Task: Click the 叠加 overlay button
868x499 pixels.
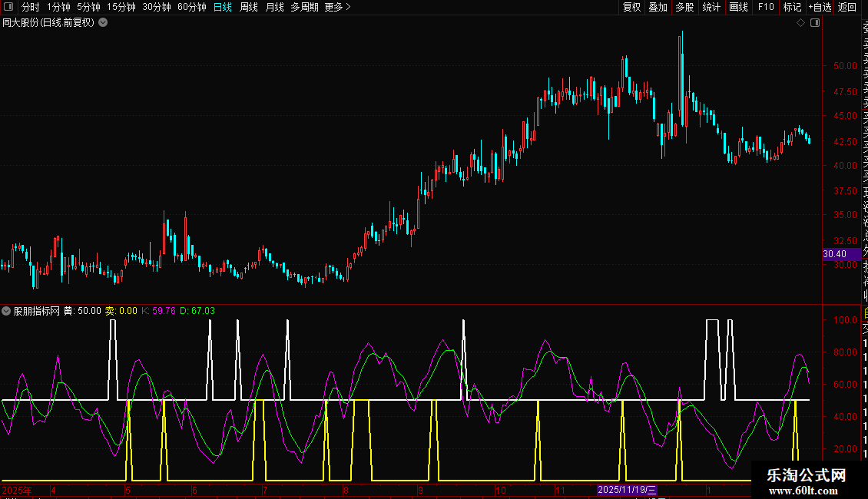Action: [x=658, y=7]
